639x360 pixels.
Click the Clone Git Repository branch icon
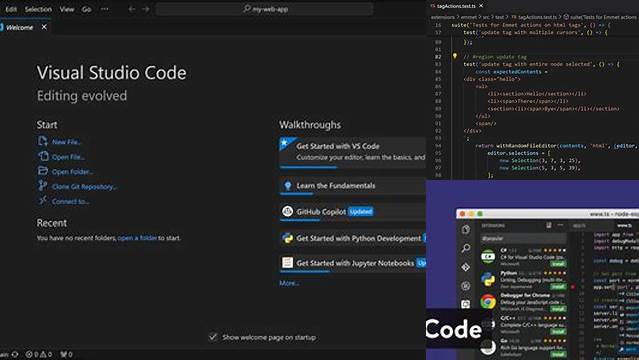coord(42,186)
